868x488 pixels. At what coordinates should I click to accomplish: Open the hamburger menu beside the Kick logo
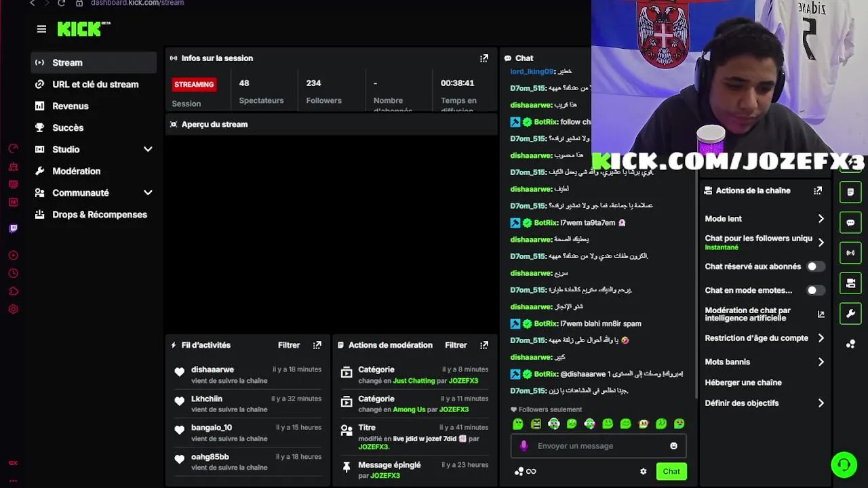[41, 29]
